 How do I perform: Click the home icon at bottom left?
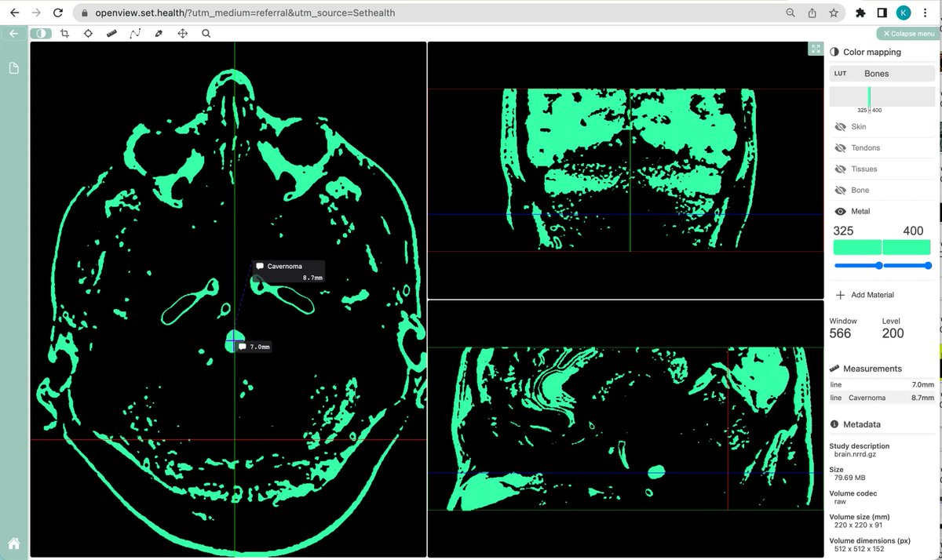[12, 542]
